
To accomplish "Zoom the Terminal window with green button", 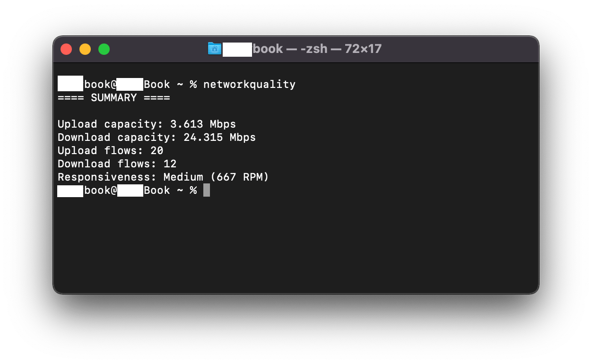I will [104, 49].
